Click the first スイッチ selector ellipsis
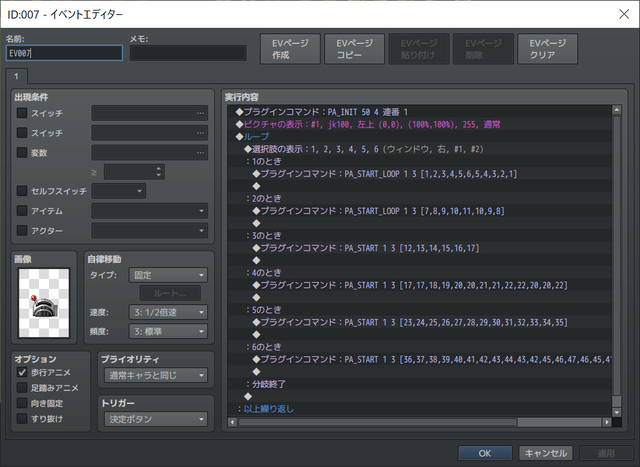The height and width of the screenshot is (467, 640). [x=200, y=113]
